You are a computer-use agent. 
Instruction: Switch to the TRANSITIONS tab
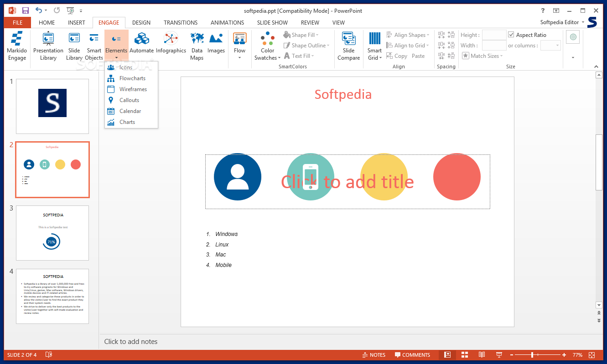(181, 22)
